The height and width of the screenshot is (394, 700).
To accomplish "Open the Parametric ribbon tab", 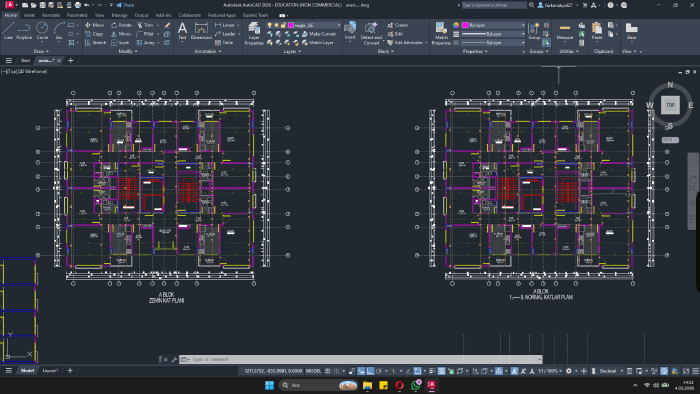I will click(77, 15).
